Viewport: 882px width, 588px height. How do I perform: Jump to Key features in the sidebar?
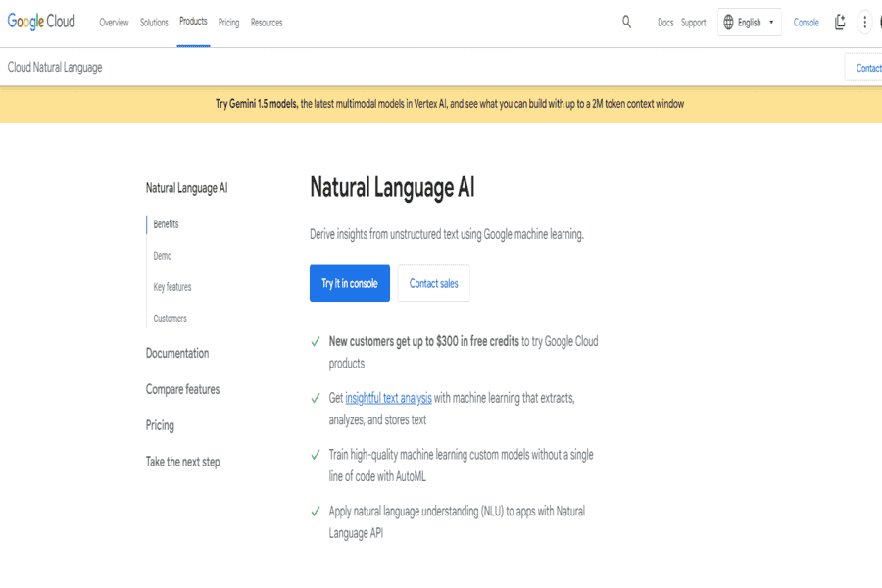point(172,287)
